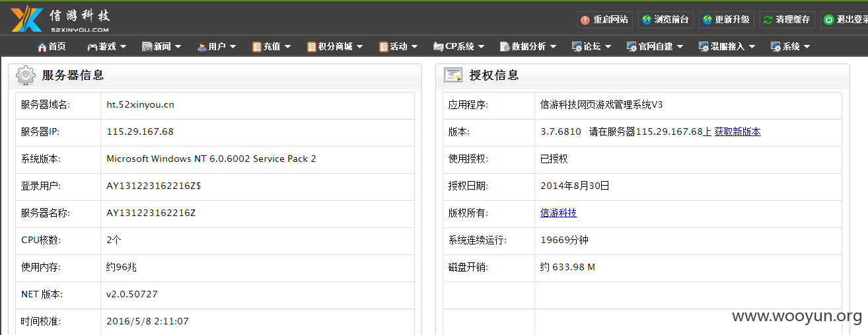Image resolution: width=868 pixels, height=335 pixels.
Task: Expand the 混服接入 dropdown arrow
Action: pos(752,47)
